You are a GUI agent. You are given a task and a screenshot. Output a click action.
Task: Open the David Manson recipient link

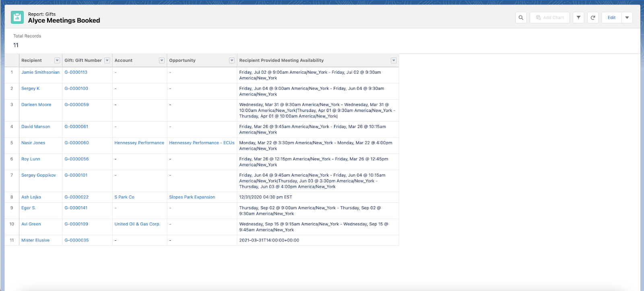point(36,127)
